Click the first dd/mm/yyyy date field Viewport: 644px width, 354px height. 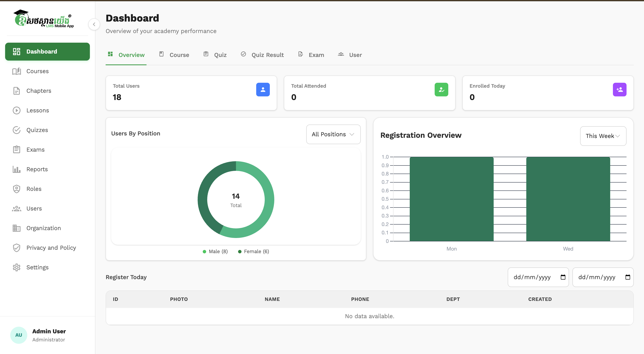tap(532, 277)
